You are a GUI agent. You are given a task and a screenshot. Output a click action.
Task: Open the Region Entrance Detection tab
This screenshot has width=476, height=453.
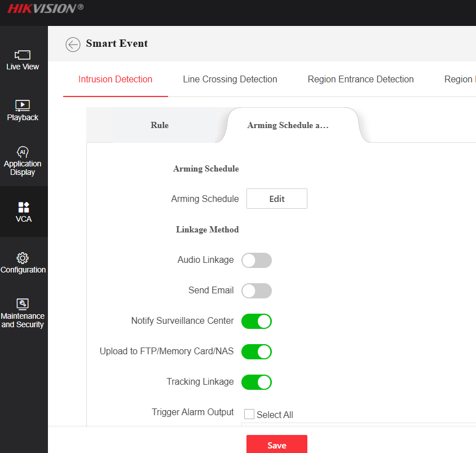pos(360,80)
